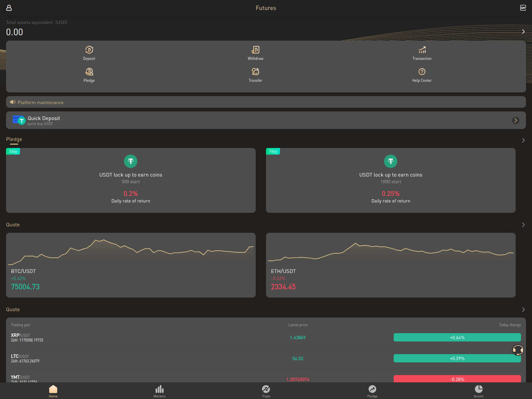
Task: Switch to the Markets tab
Action: tap(160, 391)
